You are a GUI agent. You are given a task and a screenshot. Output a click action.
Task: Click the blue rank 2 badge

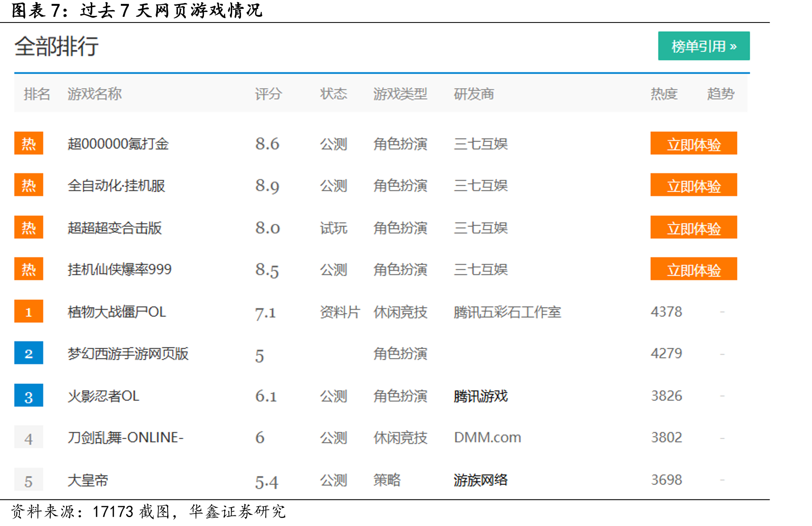[29, 353]
